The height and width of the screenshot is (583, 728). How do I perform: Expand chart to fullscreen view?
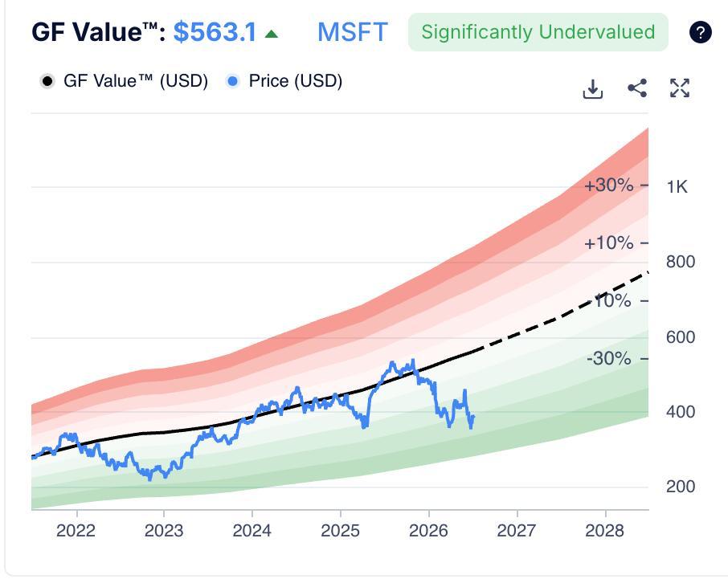[x=680, y=88]
